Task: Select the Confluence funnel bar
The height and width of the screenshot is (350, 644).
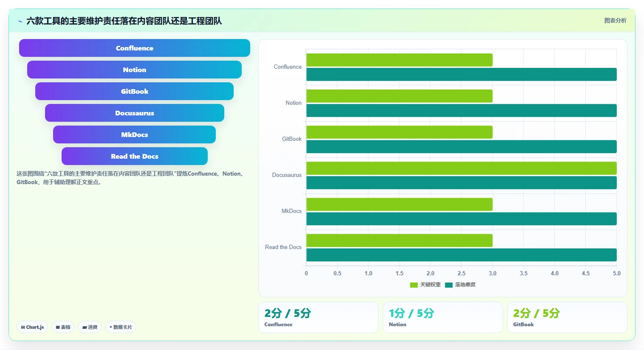Action: (x=135, y=48)
